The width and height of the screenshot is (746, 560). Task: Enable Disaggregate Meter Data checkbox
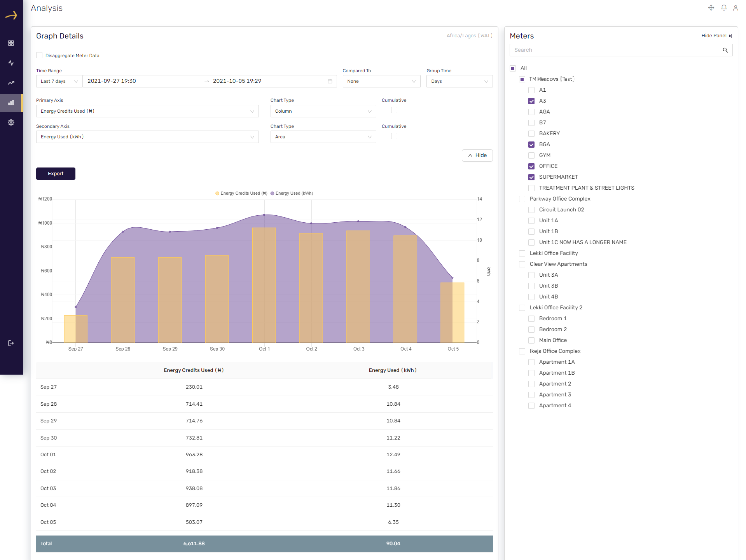39,56
